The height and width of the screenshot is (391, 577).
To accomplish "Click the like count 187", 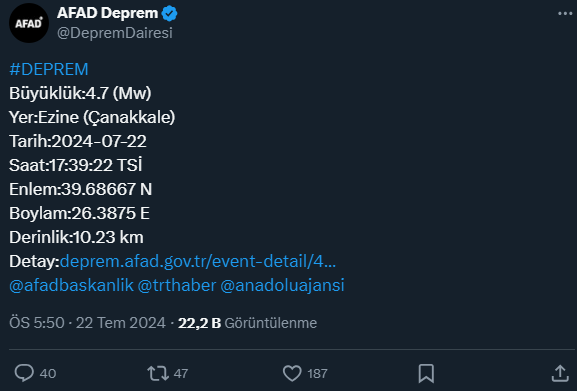I will (317, 374).
